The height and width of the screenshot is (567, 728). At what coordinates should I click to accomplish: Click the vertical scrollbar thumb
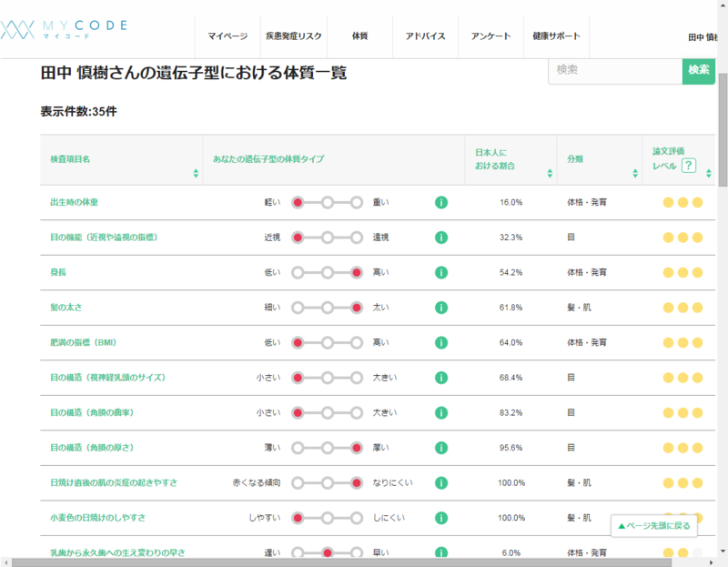pyautogui.click(x=723, y=130)
